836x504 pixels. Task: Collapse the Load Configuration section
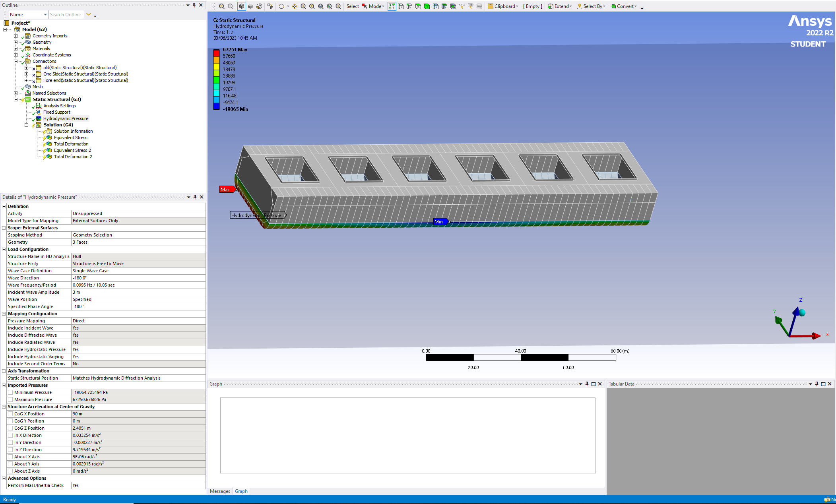coord(4,249)
